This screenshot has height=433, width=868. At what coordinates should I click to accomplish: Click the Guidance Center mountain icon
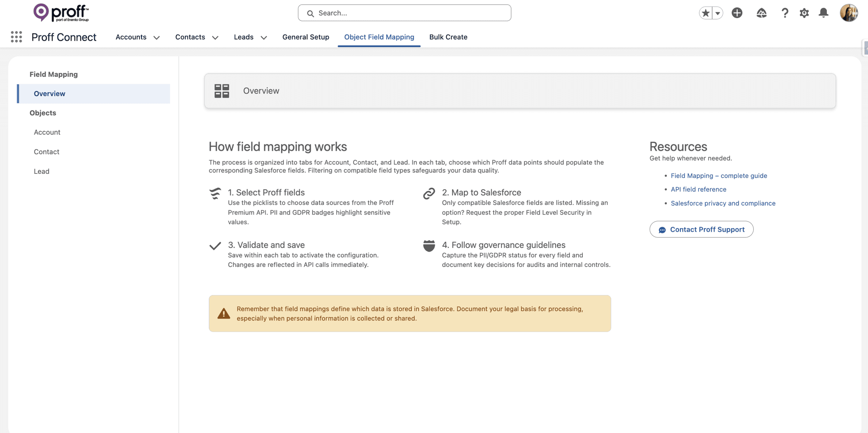point(761,13)
